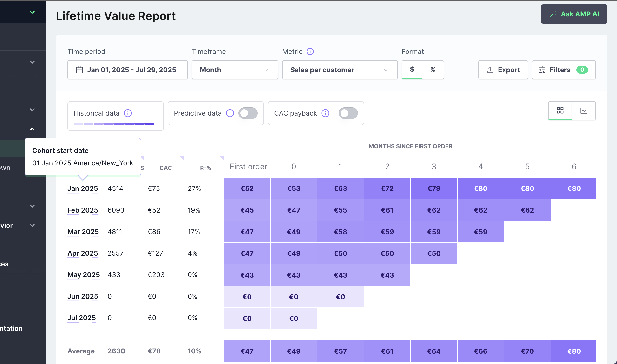Enable the CAC payback toggle
Screen dimensions: 617x364
point(348,113)
